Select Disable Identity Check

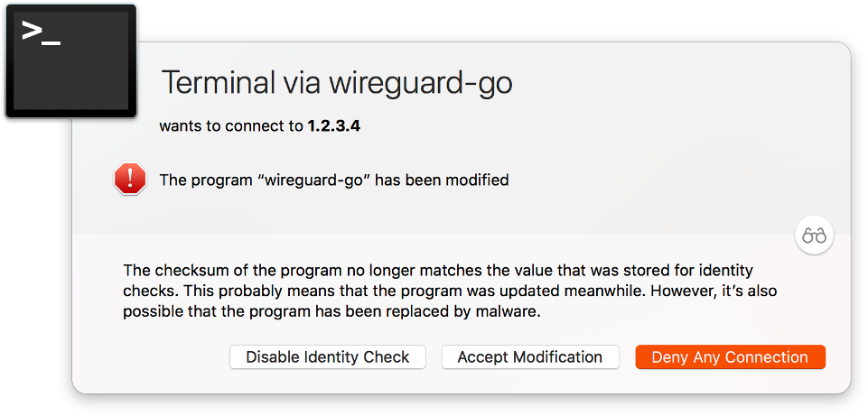(328, 356)
